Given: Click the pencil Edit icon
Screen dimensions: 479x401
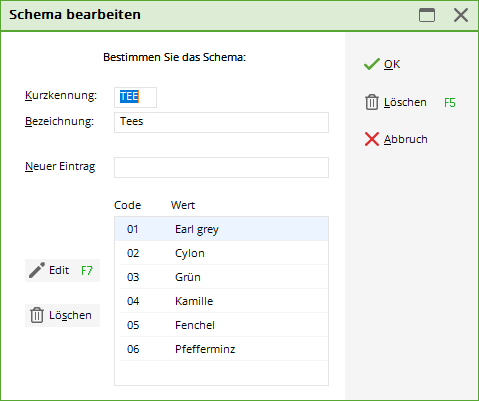Looking at the screenshot, I should (x=37, y=270).
